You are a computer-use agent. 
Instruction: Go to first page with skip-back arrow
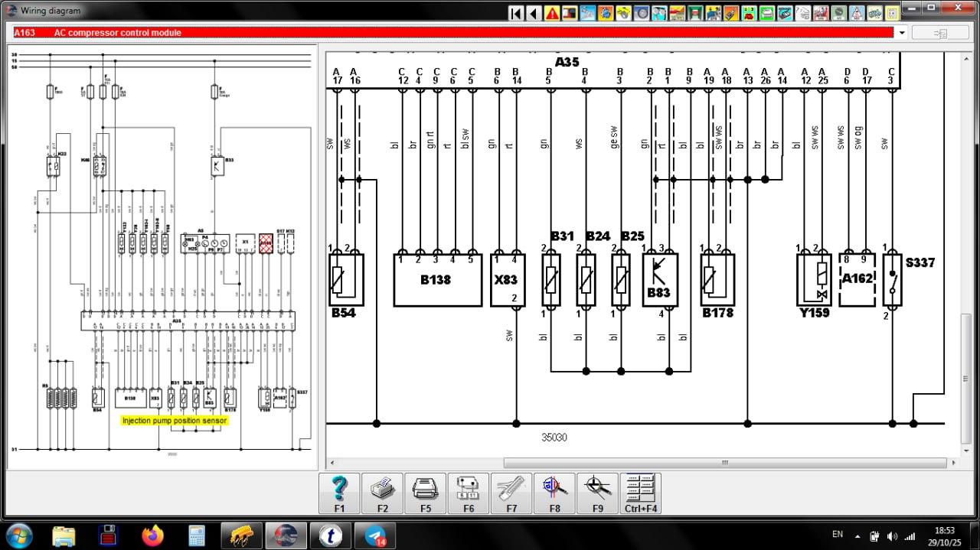516,13
